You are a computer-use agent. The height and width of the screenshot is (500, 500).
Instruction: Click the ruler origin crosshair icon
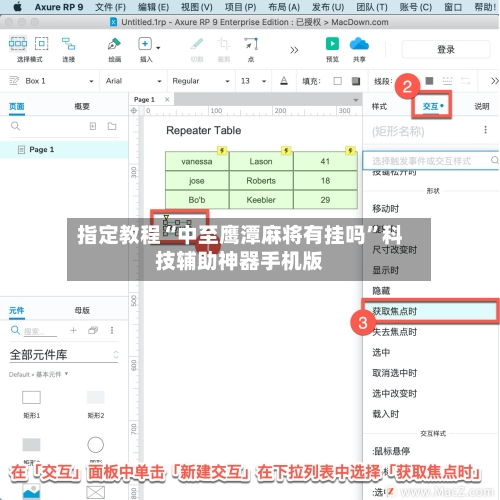[134, 111]
